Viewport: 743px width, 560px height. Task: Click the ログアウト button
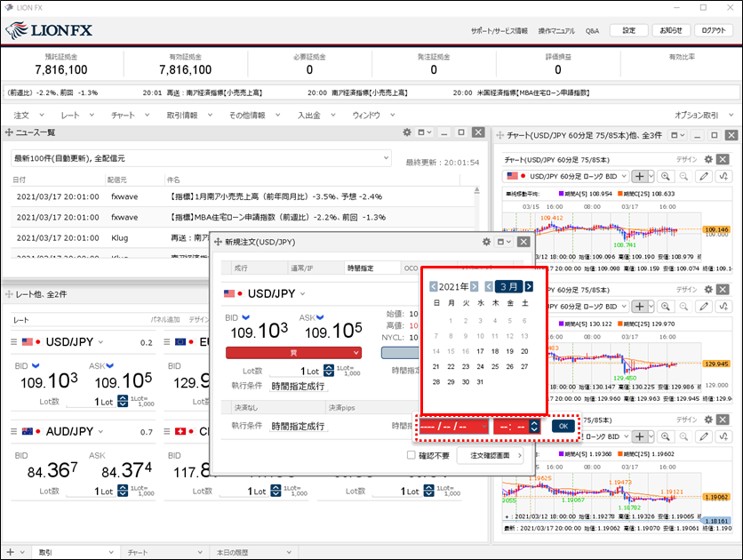pyautogui.click(x=714, y=30)
